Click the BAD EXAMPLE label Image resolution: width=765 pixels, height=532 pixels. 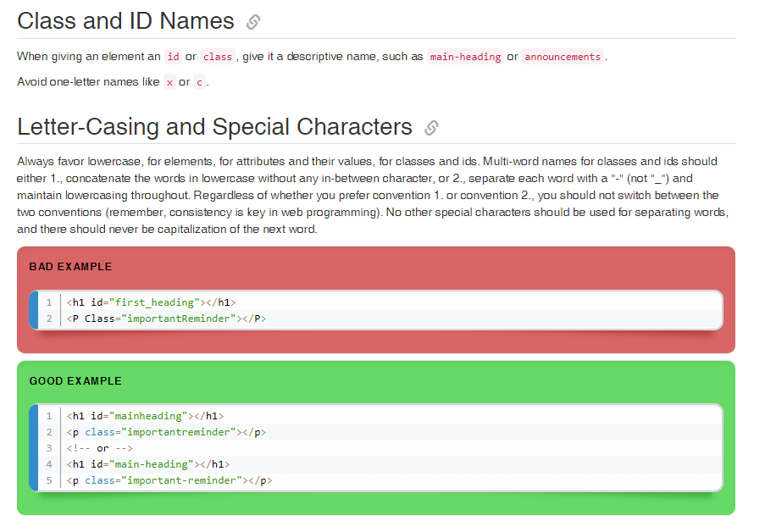pyautogui.click(x=71, y=267)
